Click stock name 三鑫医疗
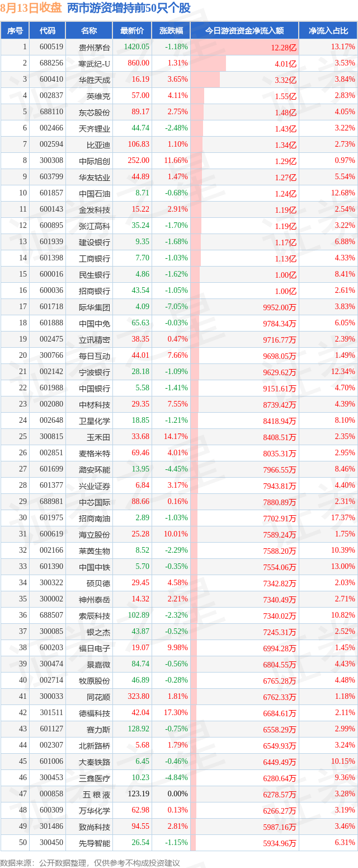Screen dimensions: 358x868 (x=95, y=778)
